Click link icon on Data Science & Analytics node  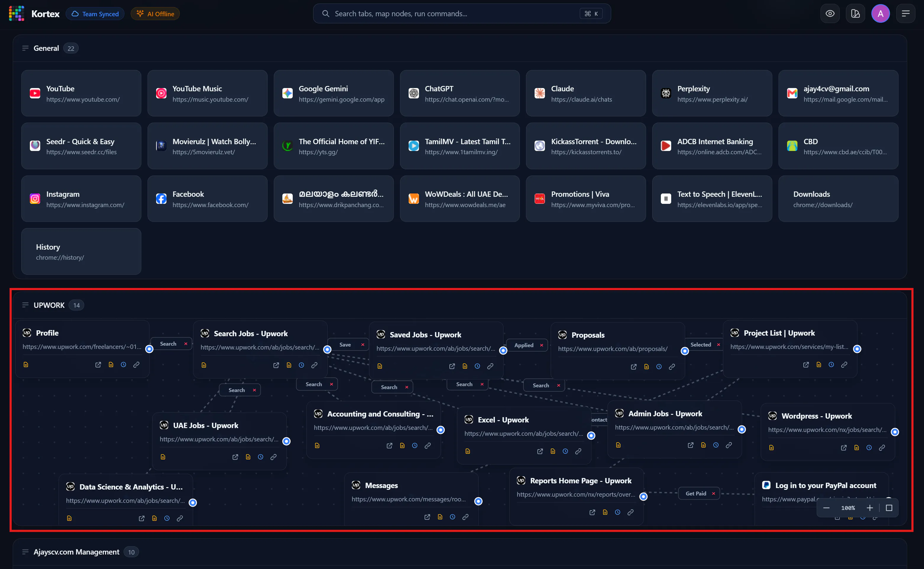click(x=180, y=518)
